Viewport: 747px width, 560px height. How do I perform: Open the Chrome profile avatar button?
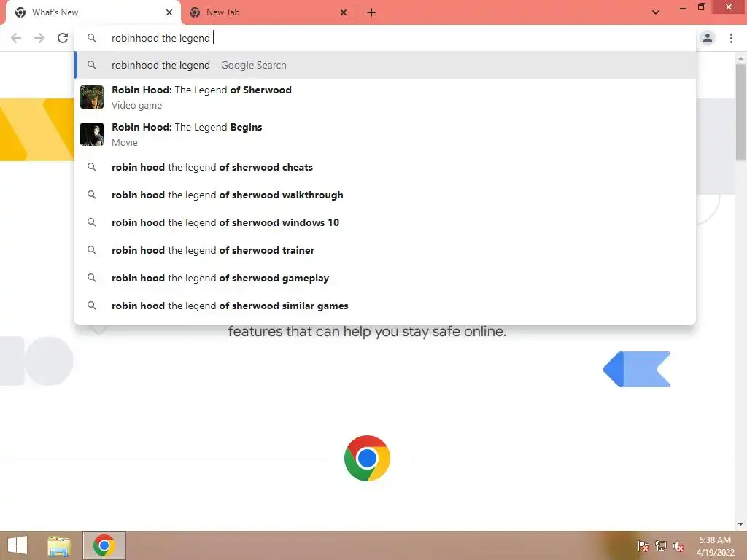click(708, 38)
